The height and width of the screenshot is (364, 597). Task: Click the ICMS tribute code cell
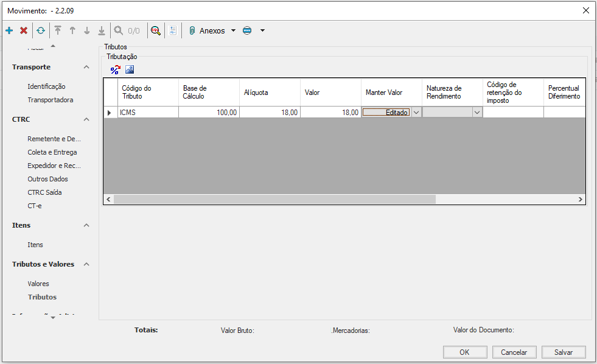[x=148, y=113]
